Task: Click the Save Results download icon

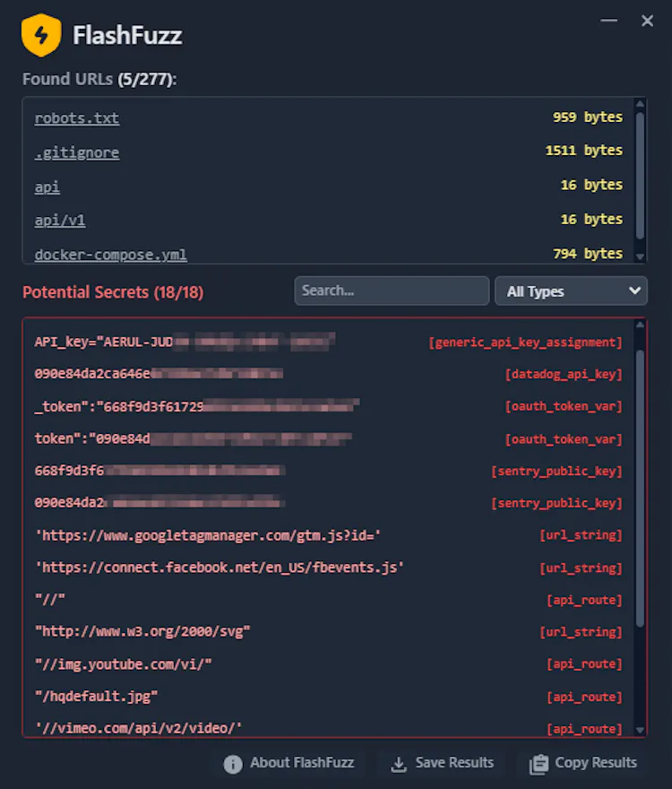Action: 399,764
